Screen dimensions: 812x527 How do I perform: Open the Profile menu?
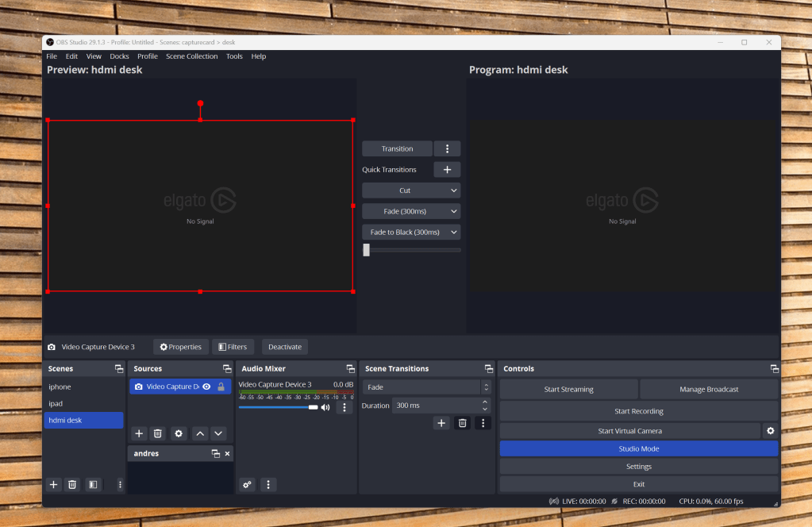(x=148, y=56)
